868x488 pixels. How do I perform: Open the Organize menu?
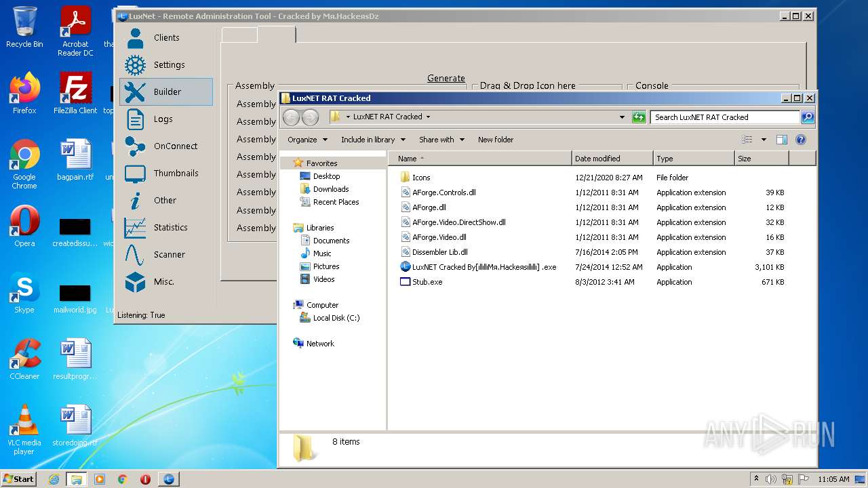pos(307,140)
